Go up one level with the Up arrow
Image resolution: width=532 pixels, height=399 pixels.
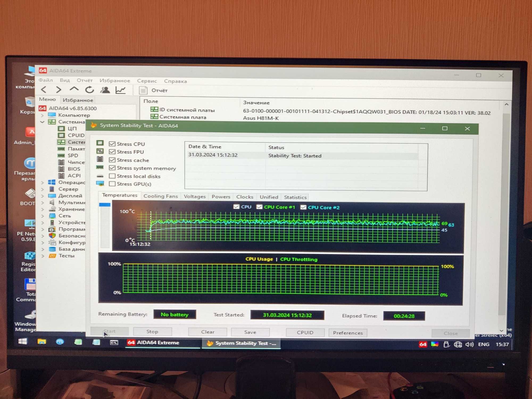[74, 89]
